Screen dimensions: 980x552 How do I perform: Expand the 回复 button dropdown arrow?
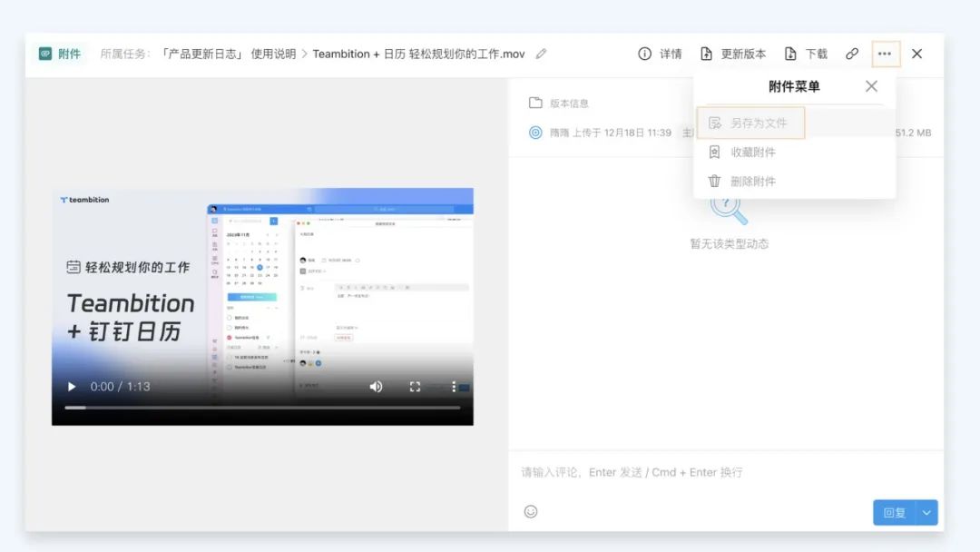[x=926, y=512]
